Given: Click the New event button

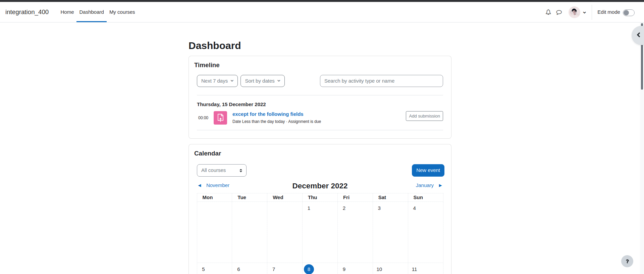Looking at the screenshot, I should (x=428, y=170).
